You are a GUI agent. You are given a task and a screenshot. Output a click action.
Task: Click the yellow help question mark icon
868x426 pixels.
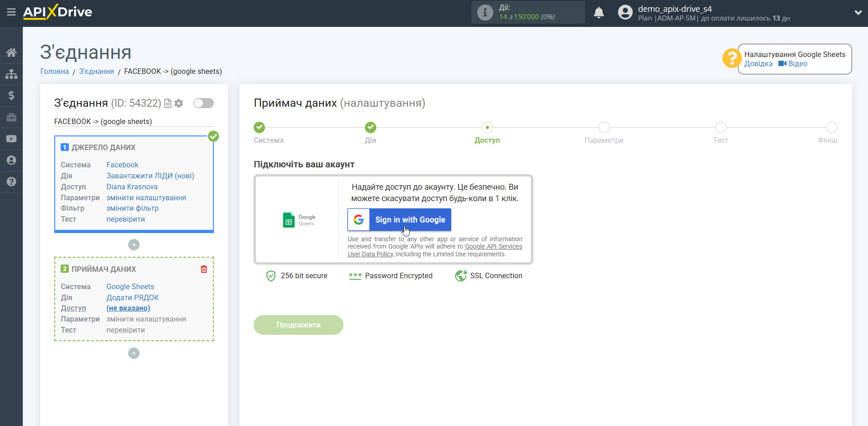click(732, 58)
